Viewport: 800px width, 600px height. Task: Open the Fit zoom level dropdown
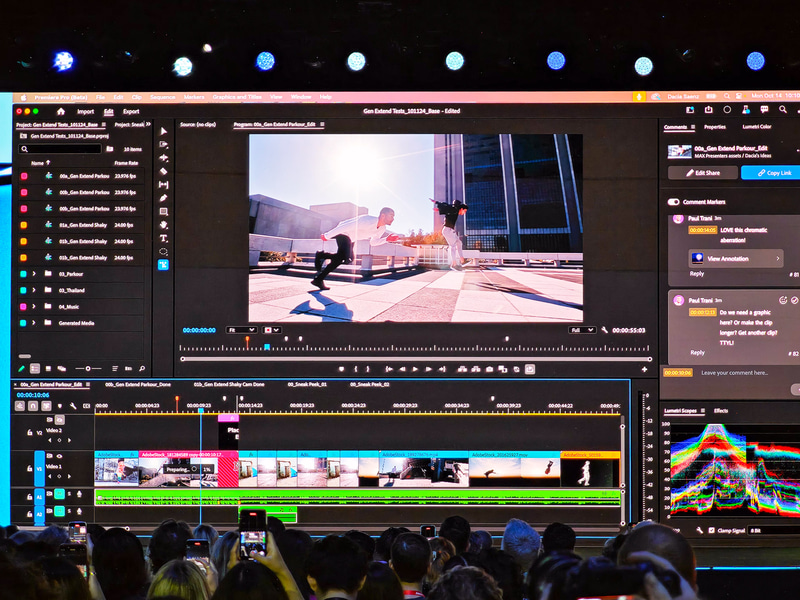pos(241,330)
